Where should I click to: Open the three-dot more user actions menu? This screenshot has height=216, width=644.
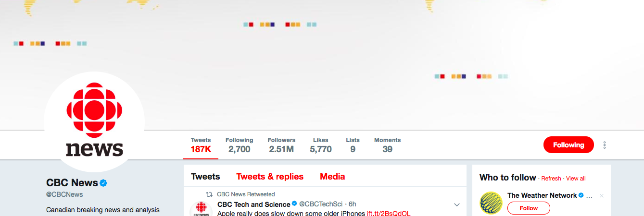(x=605, y=145)
